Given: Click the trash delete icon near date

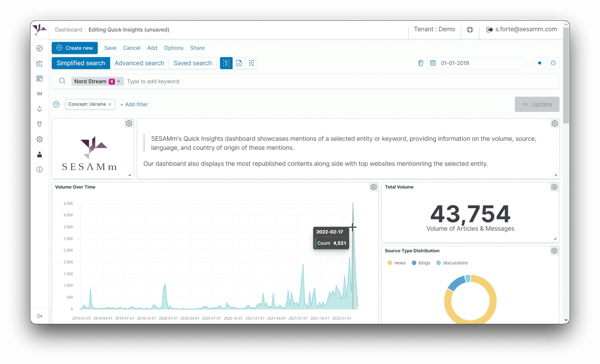Looking at the screenshot, I should 421,63.
